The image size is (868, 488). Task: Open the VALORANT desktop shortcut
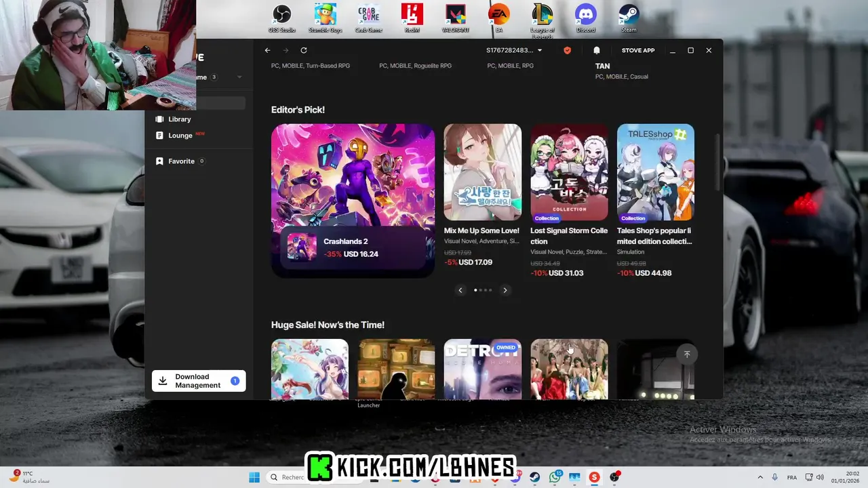455,18
